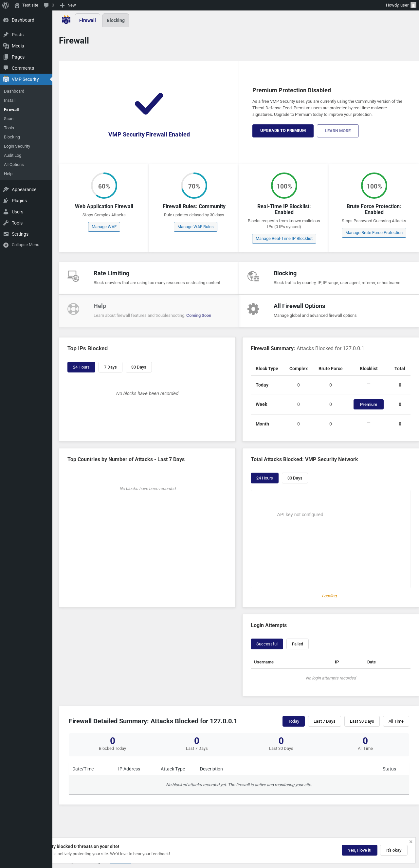This screenshot has width=419, height=868.
Task: Click the VMP Security logo beside Firewall tab
Action: click(x=66, y=20)
